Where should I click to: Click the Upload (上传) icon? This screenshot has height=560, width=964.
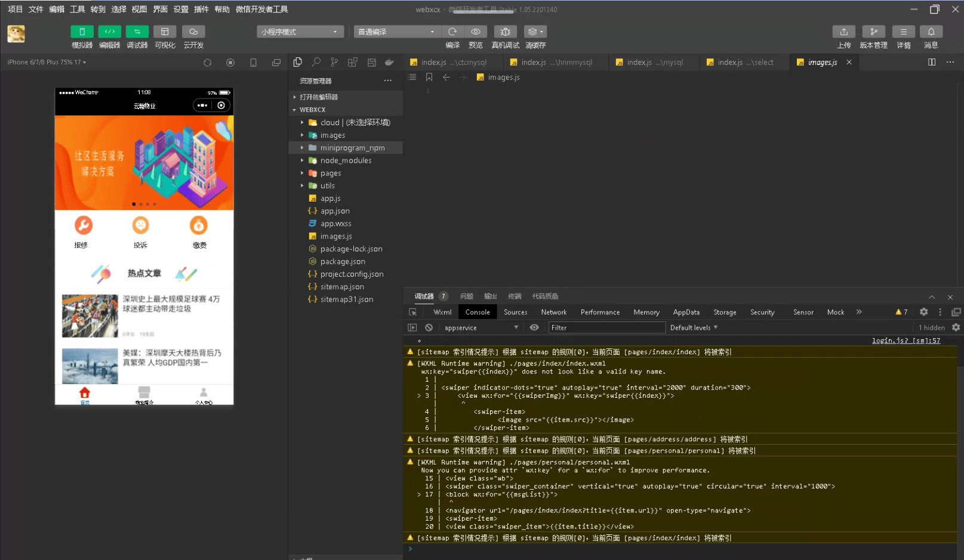pyautogui.click(x=843, y=32)
